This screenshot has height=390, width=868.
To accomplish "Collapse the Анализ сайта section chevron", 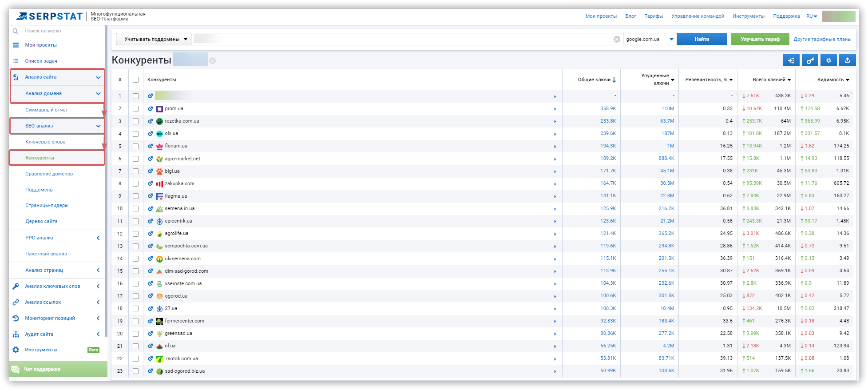I will coord(98,77).
